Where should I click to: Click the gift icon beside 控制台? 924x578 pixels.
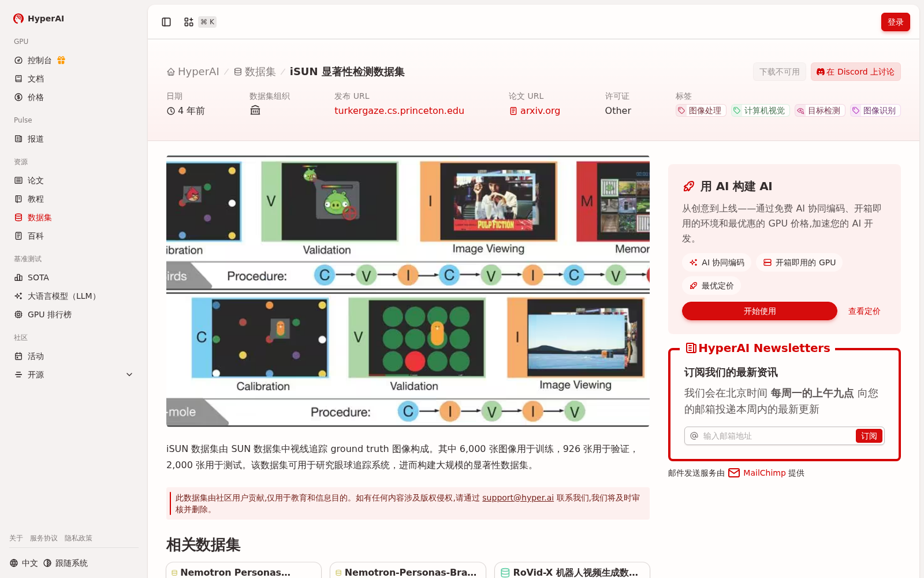point(61,60)
